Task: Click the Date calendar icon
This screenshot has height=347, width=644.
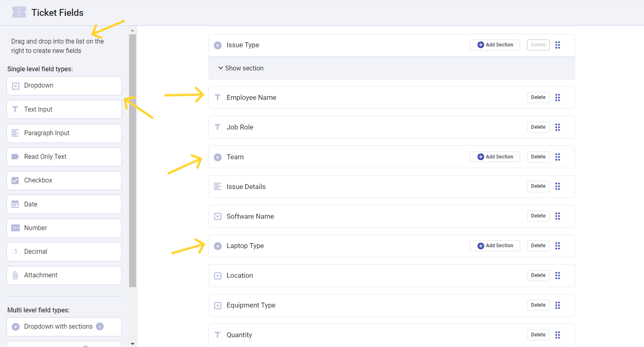Action: (x=15, y=204)
